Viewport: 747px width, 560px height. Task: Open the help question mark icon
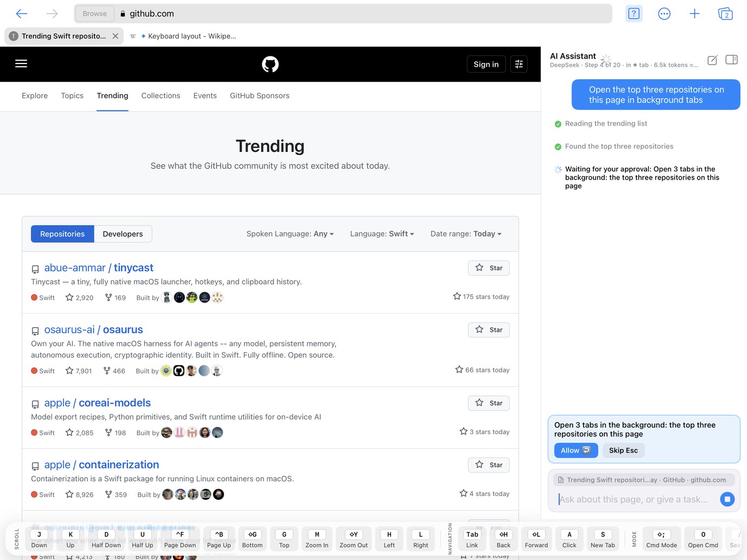[x=634, y=14]
